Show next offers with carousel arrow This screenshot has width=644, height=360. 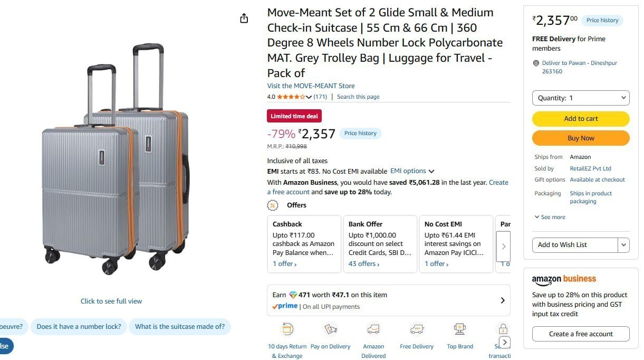[x=503, y=246]
